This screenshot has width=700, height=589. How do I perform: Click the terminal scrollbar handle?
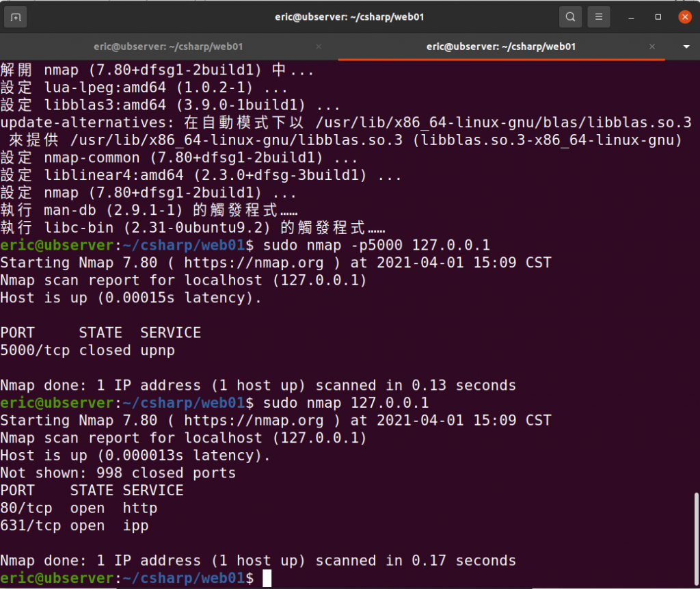tap(697, 539)
